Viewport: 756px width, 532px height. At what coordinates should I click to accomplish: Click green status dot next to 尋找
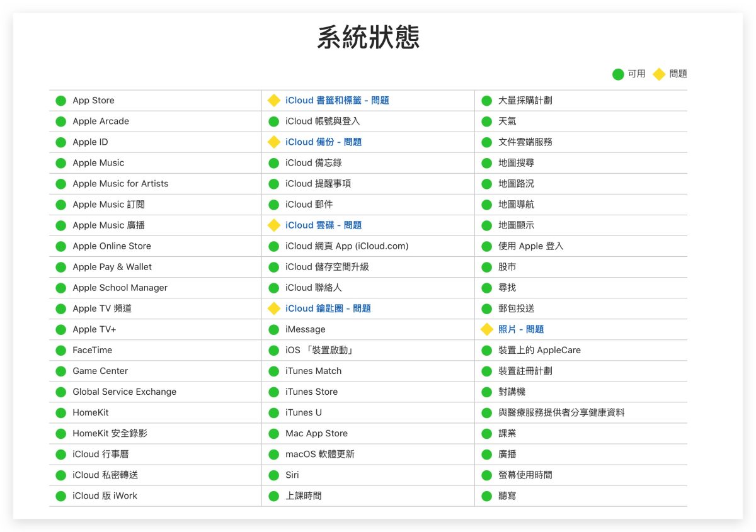[x=486, y=288]
